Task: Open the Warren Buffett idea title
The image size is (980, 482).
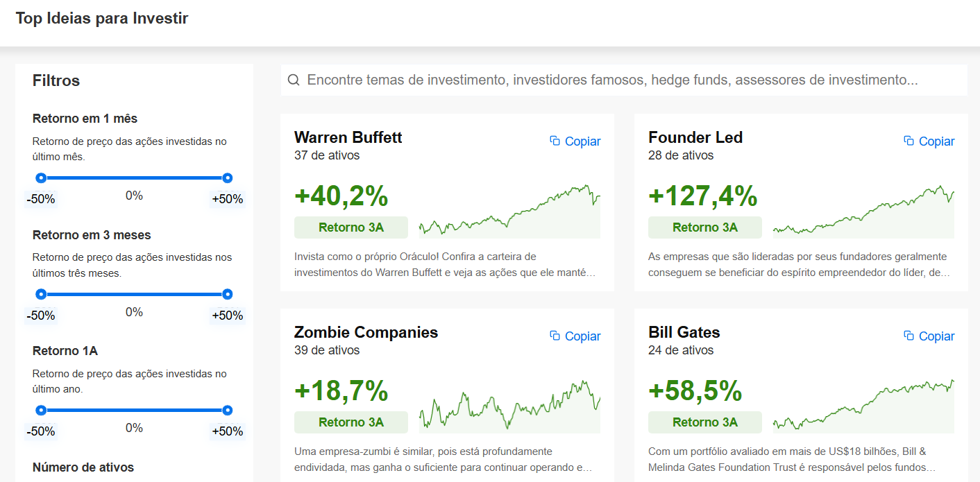Action: [x=348, y=137]
